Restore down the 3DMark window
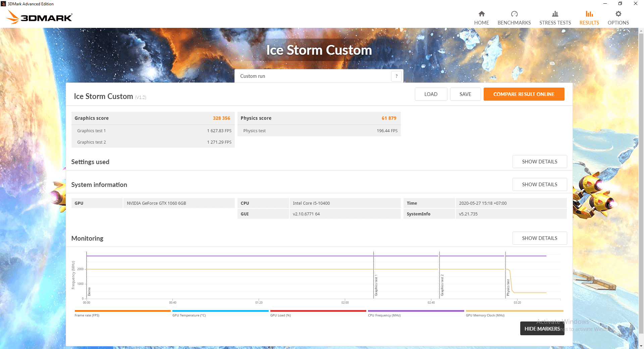The height and width of the screenshot is (349, 644). (620, 4)
